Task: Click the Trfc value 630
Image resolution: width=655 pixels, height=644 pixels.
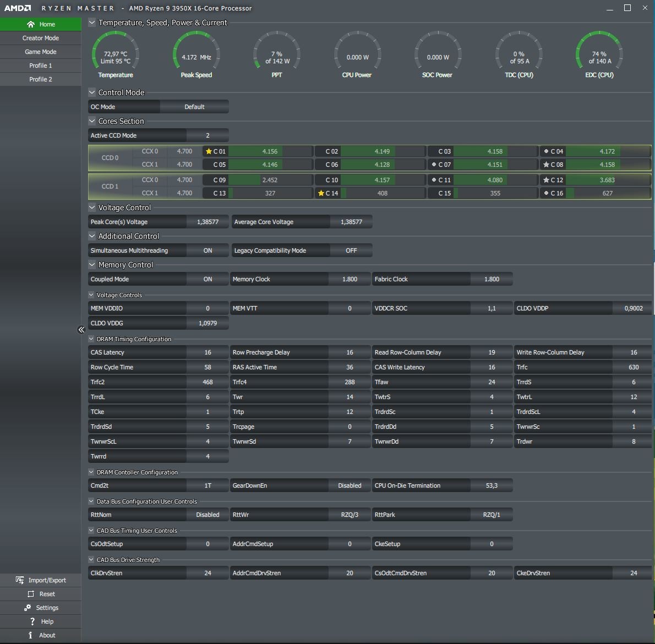Action: (x=634, y=367)
